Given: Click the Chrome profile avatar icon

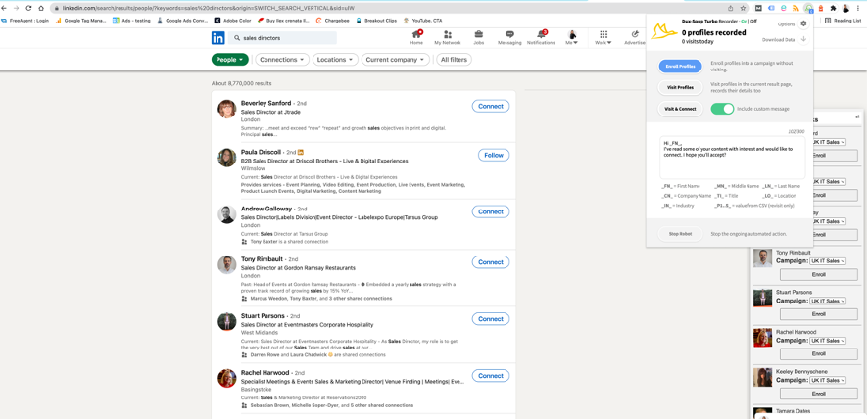Looking at the screenshot, I should tap(845, 8).
